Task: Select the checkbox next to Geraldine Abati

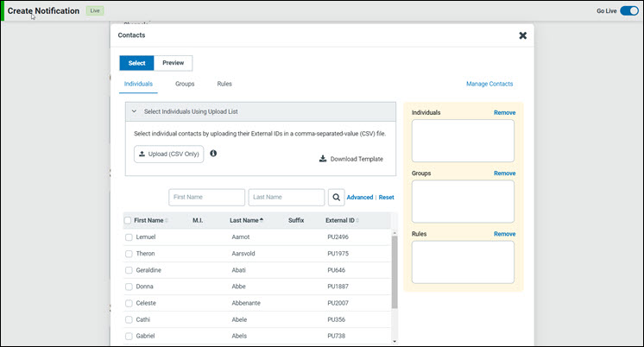Action: click(x=129, y=270)
